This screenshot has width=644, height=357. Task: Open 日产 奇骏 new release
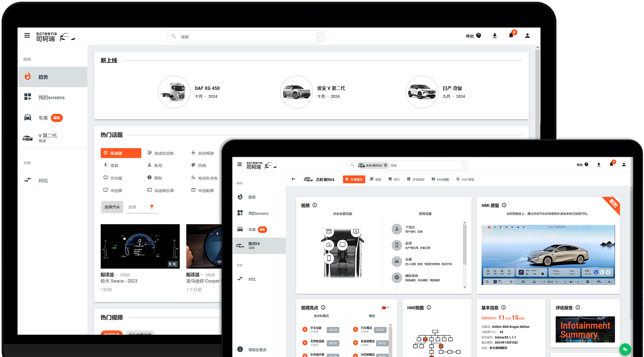(x=436, y=92)
